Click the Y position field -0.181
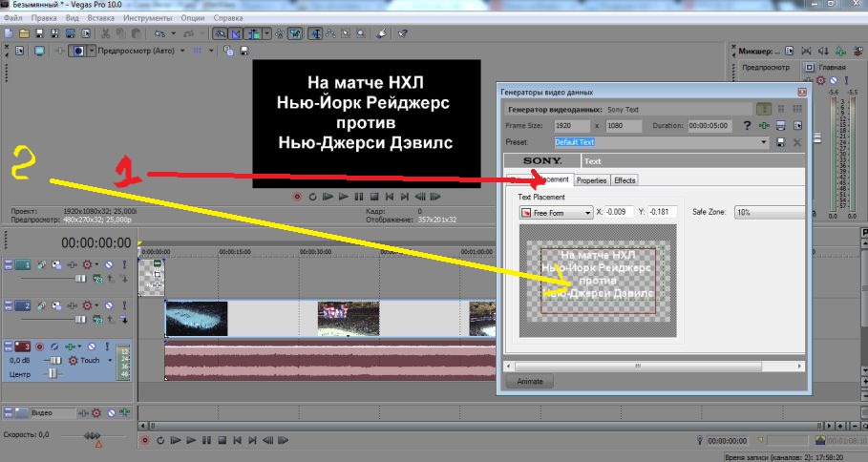Screen dimensions: 868x462 click(662, 212)
